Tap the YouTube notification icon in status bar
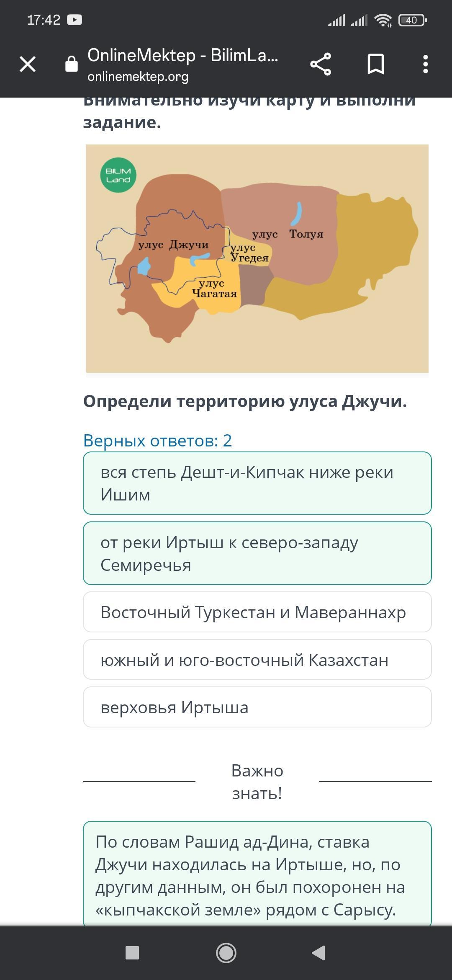 [74, 20]
